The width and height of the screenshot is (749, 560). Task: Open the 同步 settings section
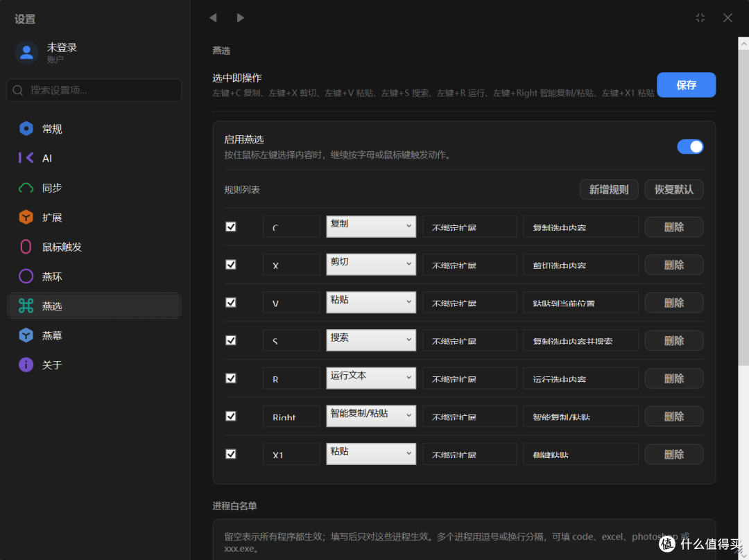point(94,188)
